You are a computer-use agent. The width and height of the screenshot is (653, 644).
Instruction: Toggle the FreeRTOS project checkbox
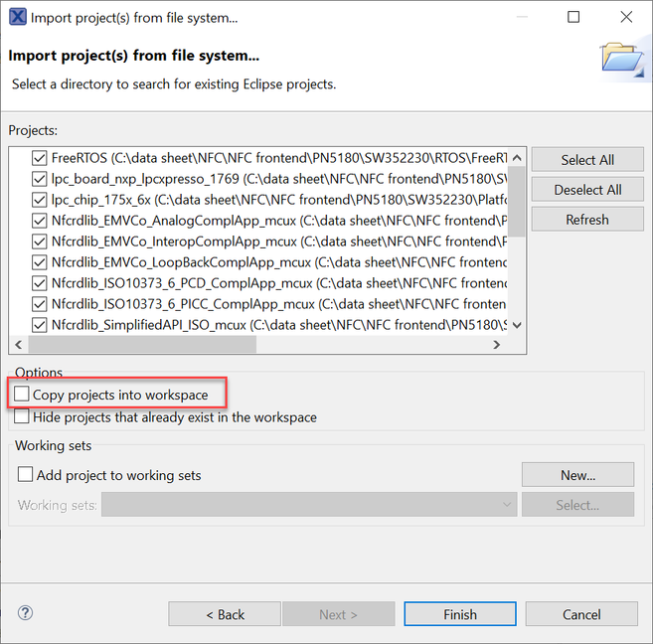point(40,157)
